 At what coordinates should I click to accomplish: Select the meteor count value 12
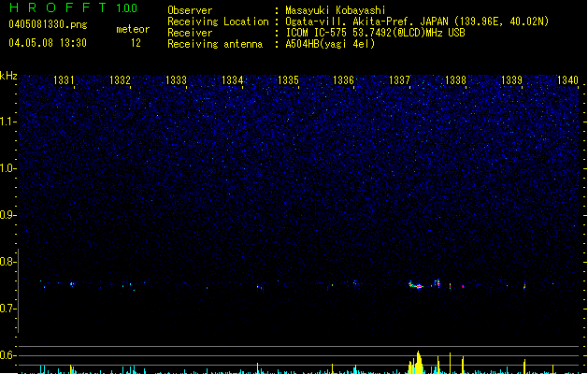[136, 43]
